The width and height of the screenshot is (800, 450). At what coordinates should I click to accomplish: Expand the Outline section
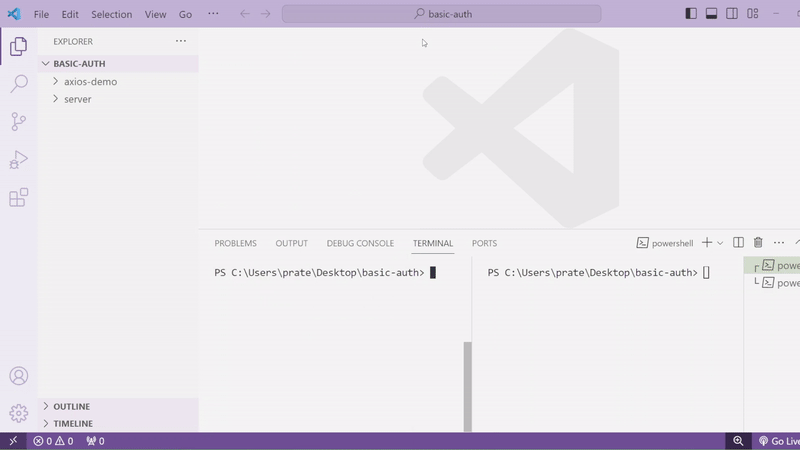pyautogui.click(x=118, y=407)
